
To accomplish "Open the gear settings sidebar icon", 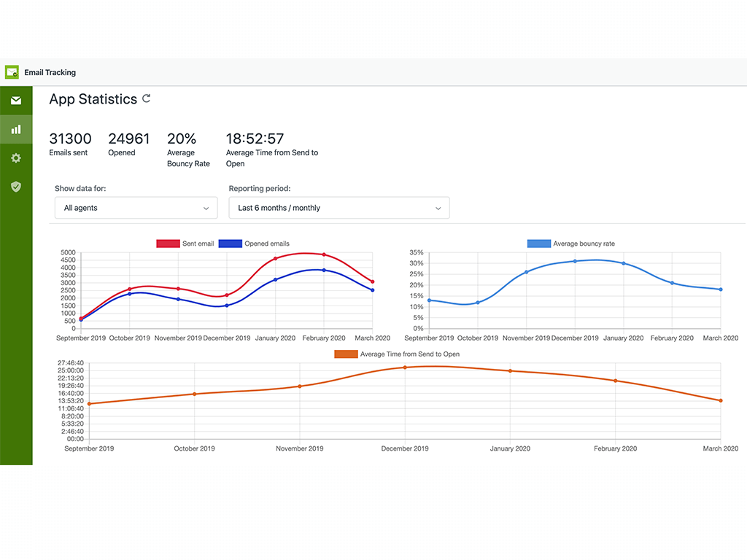I will point(16,158).
